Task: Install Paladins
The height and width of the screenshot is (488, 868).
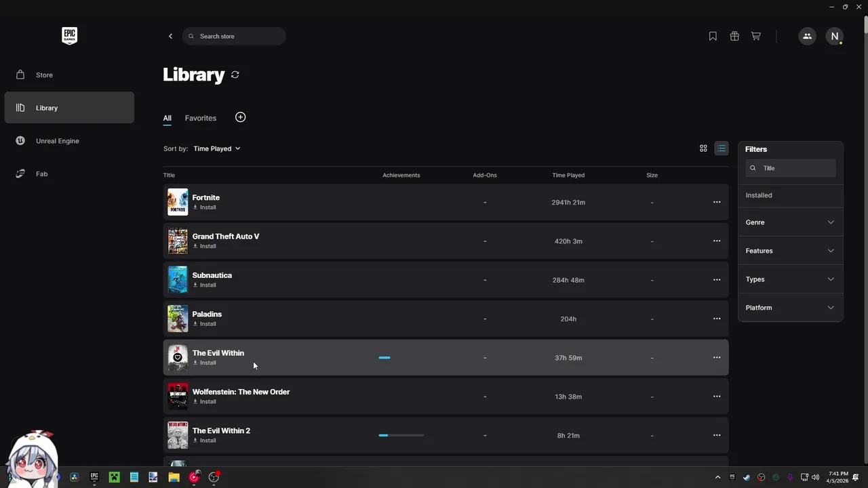Action: click(x=205, y=324)
